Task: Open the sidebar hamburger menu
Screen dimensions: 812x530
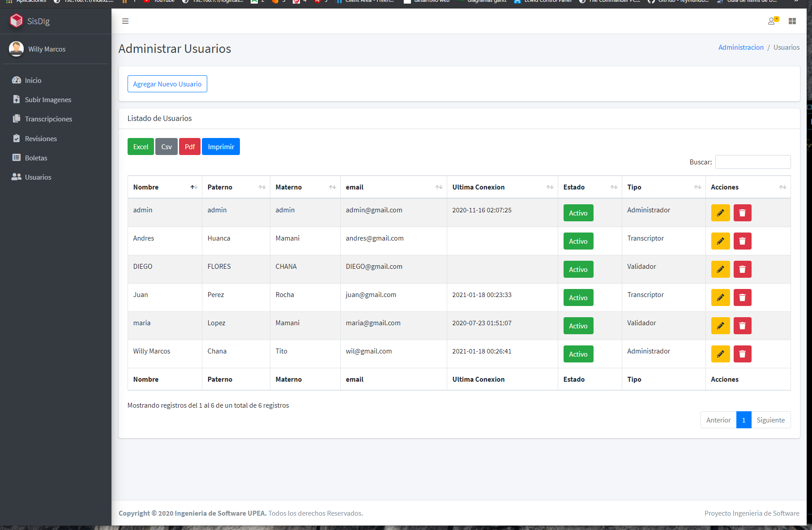Action: click(125, 21)
